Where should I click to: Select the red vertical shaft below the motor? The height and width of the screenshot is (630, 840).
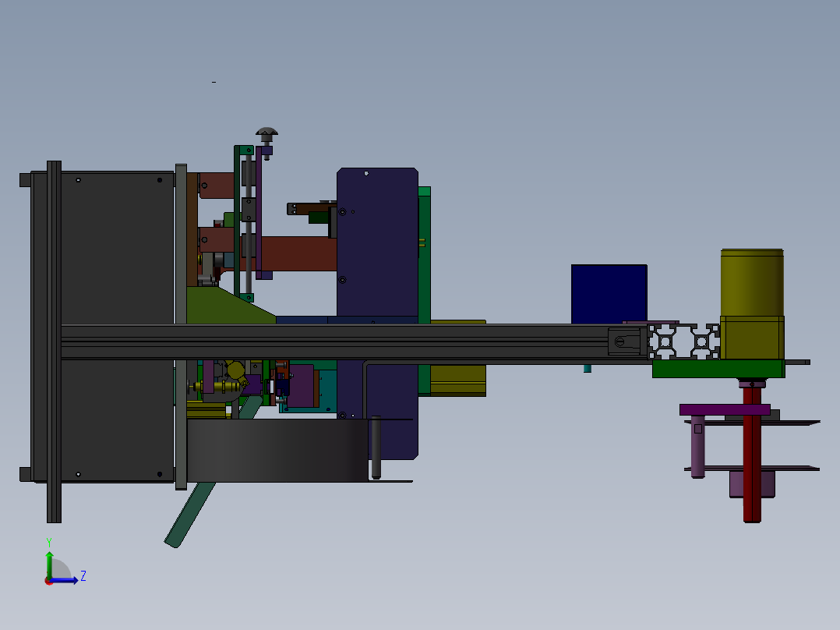[x=752, y=454]
